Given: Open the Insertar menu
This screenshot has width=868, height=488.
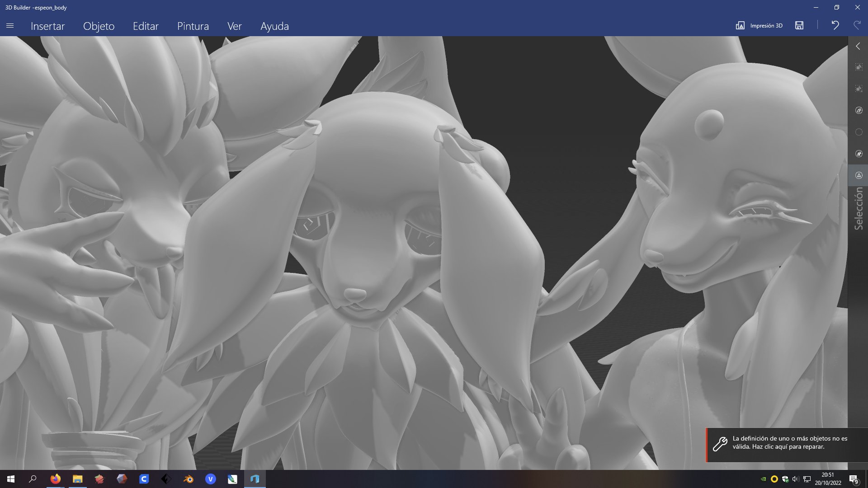Looking at the screenshot, I should point(47,26).
